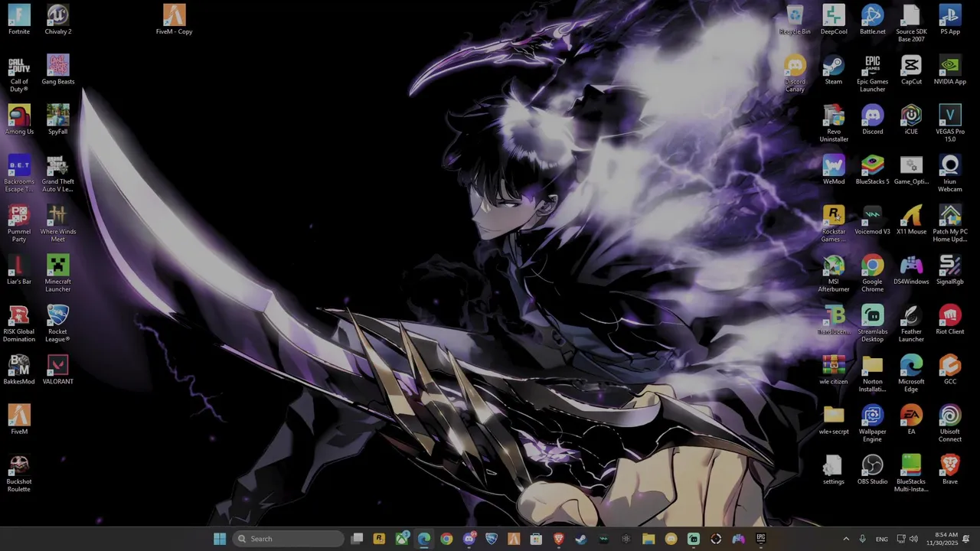The image size is (980, 551).
Task: Select the Epic Games Launcher desktop icon
Action: pos(873,73)
